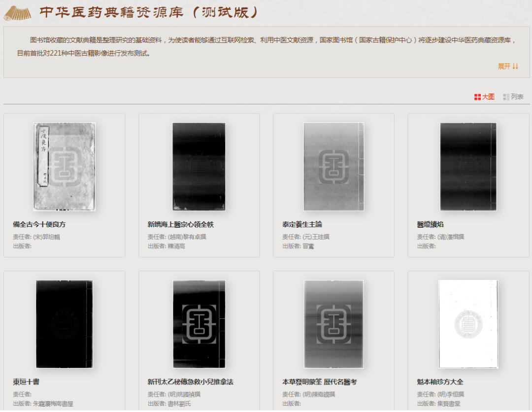This screenshot has height=412, width=532.
Task: Open 新刊太乙秘傳急救小兒推拿法 cover image
Action: tap(199, 324)
